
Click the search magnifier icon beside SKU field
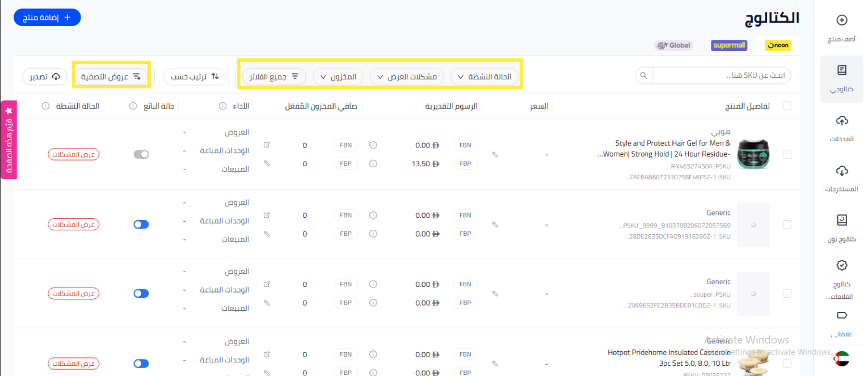tap(643, 75)
